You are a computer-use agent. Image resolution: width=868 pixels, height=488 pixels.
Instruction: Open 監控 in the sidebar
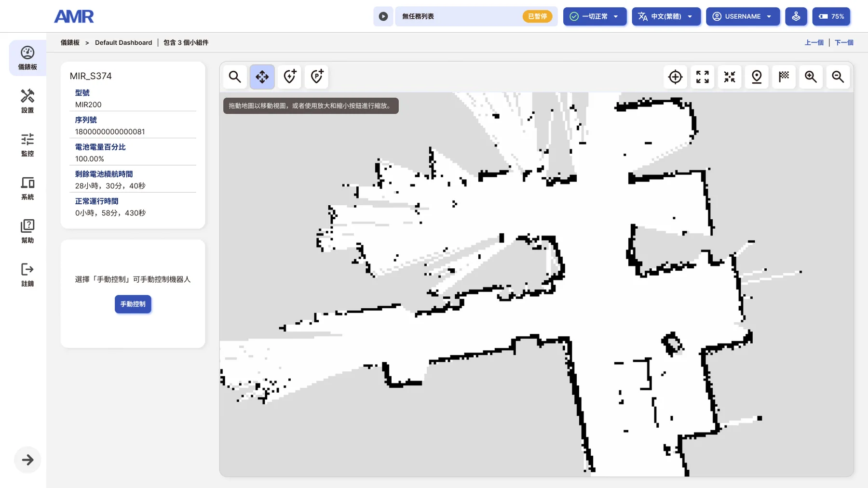27,145
